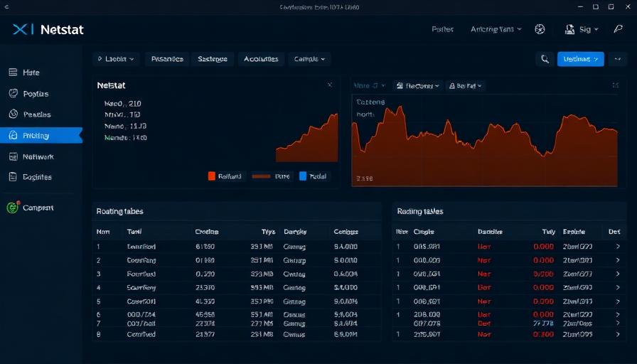Click the blue Tedal legend swatch
637x364 pixels.
point(303,176)
